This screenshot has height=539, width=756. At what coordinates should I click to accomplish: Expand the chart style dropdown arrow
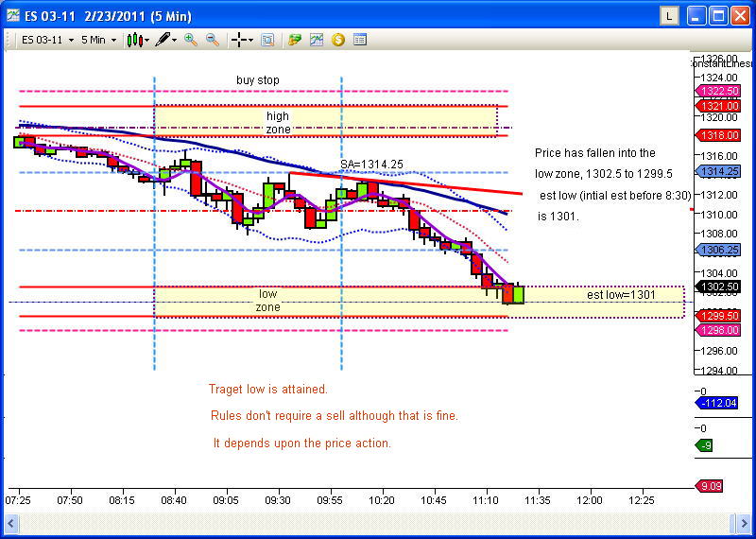click(x=147, y=41)
